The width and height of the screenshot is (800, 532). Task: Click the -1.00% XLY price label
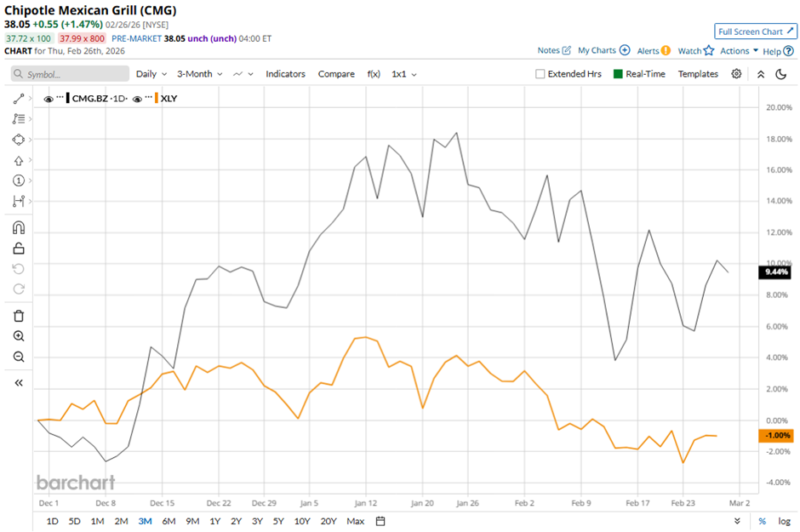tap(776, 436)
